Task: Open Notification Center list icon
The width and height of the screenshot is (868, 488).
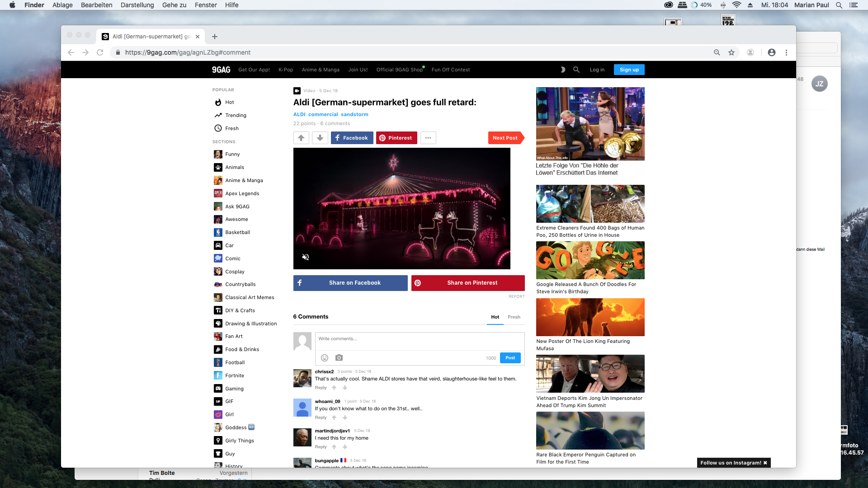Action: 854,5
